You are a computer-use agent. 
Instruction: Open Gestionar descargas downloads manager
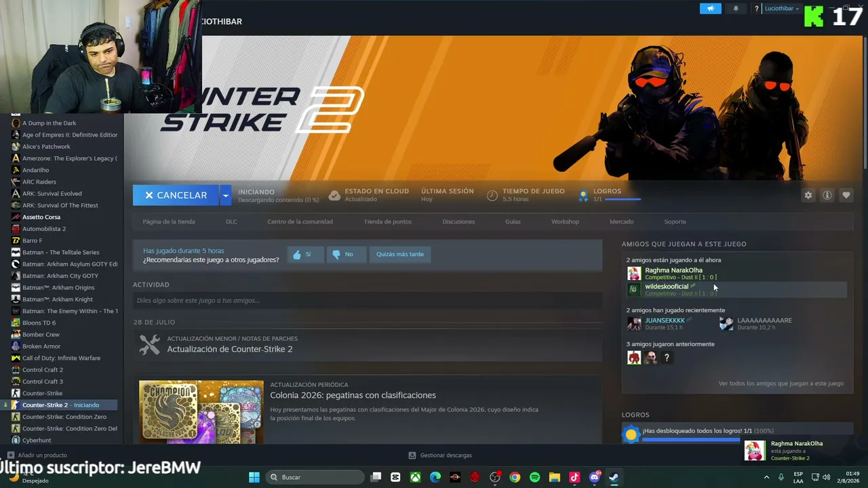[x=440, y=455]
